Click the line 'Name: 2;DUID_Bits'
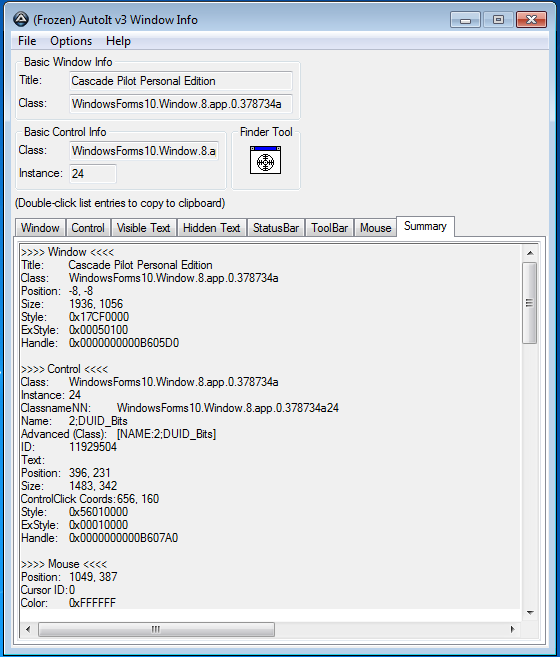Screen dimensions: 560x657 coord(74,421)
